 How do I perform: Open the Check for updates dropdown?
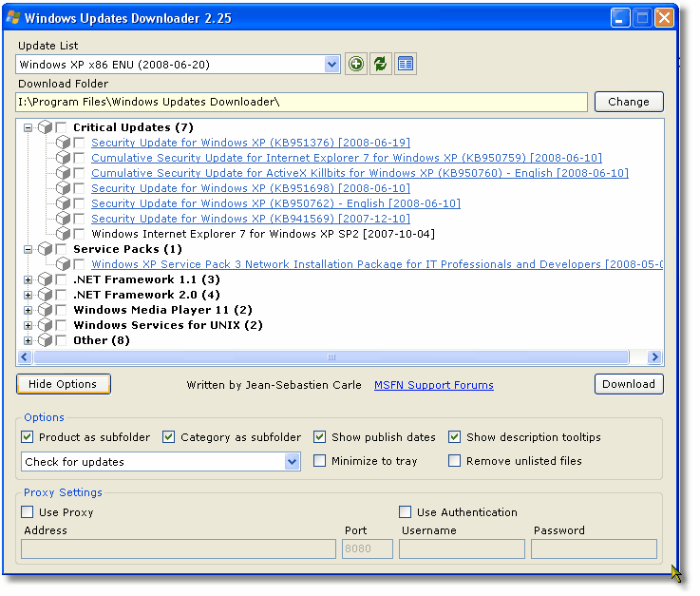[x=293, y=462]
